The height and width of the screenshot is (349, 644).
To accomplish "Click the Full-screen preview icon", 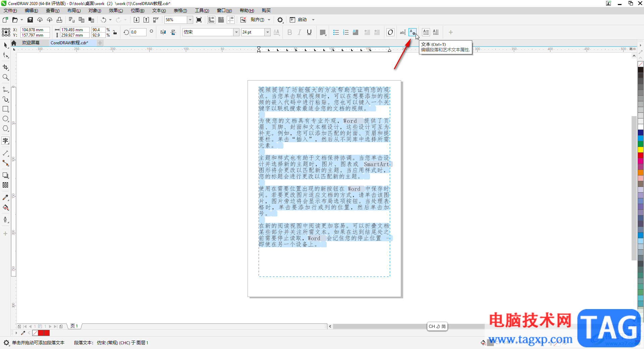I will pyautogui.click(x=199, y=20).
